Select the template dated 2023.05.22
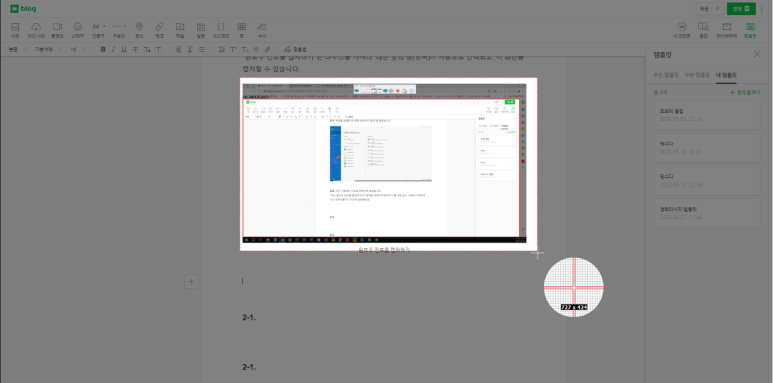Screen dimensions: 773x383 pos(707,115)
